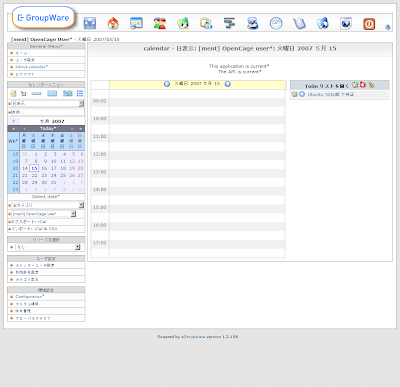Image resolution: width=400 pixels, height=387 pixels.
Task: Click the Today button in mini calendar
Action: click(48, 129)
